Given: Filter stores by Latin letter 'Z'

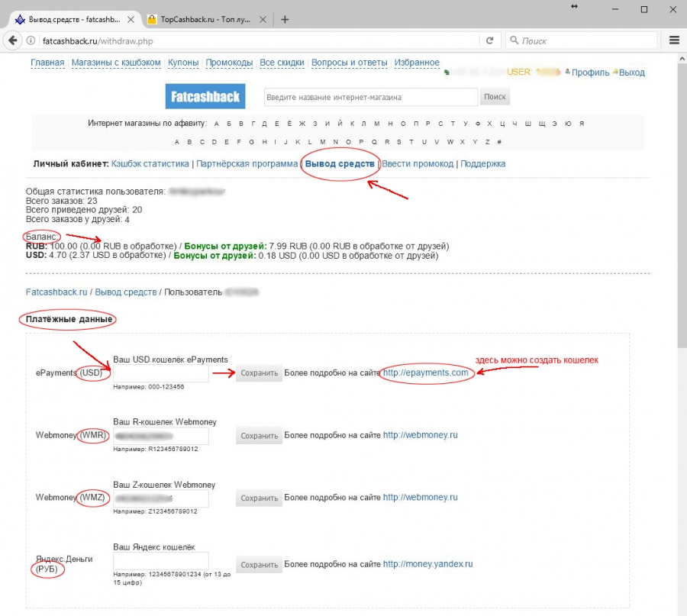Looking at the screenshot, I should (x=487, y=142).
